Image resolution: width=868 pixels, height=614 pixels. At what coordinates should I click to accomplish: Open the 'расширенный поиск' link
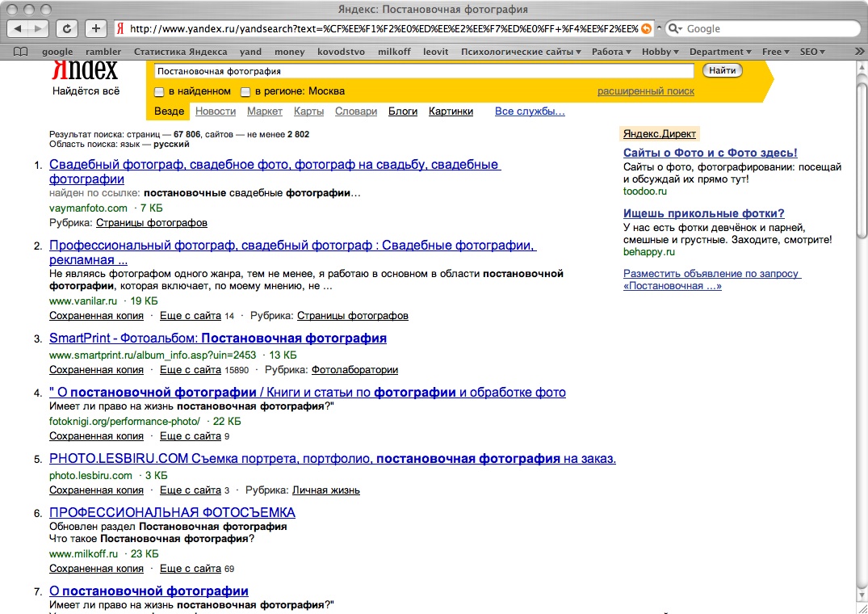(645, 91)
